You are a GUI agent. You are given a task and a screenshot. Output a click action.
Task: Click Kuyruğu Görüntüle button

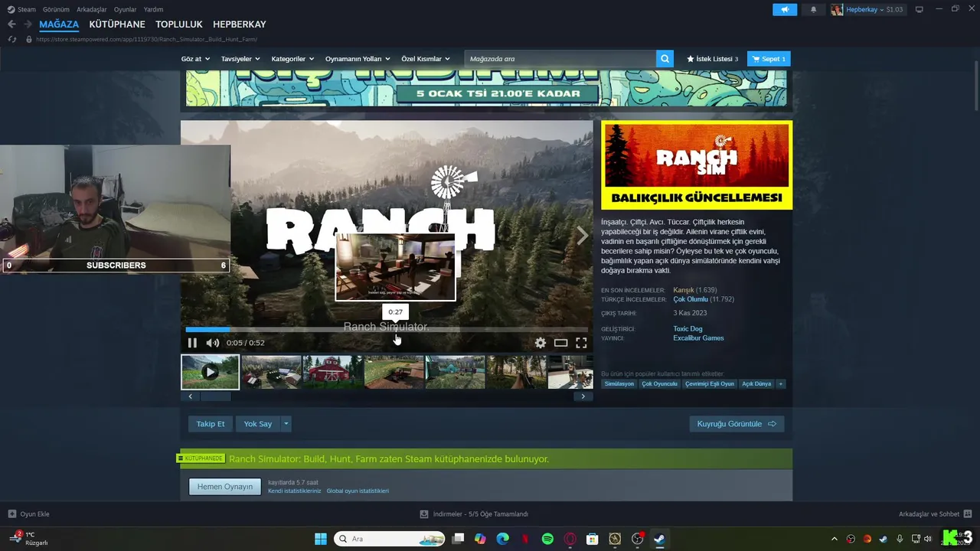737,424
